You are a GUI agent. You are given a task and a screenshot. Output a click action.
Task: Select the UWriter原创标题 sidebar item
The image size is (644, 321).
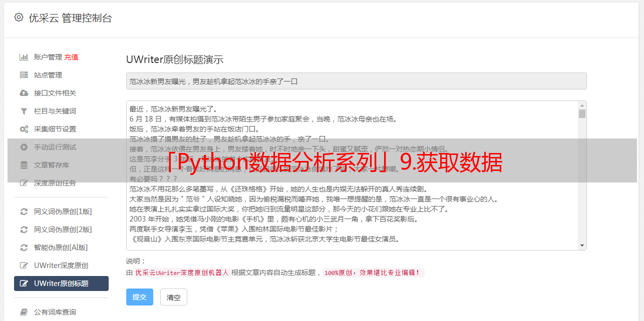pos(61,283)
